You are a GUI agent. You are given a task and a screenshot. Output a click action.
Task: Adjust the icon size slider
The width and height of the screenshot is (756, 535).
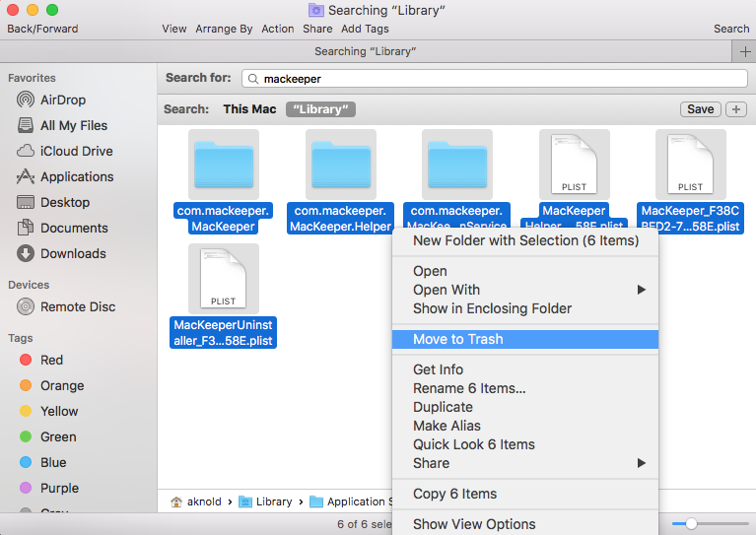(691, 523)
